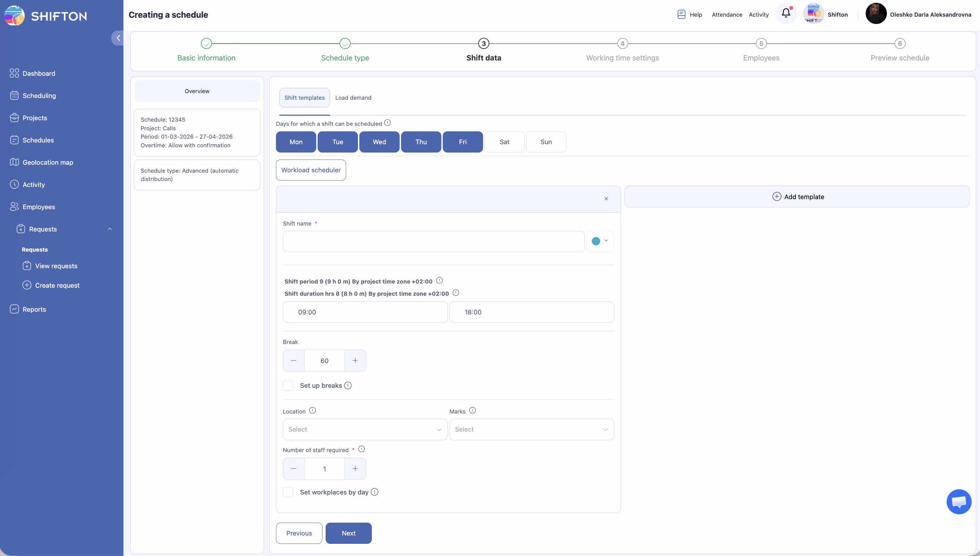Viewport: 980px width, 556px height.
Task: Collapse the sidebar with arrow button
Action: pos(118,38)
